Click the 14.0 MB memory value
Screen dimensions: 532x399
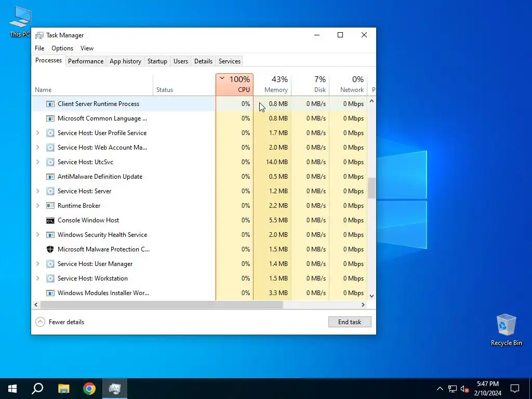click(277, 162)
